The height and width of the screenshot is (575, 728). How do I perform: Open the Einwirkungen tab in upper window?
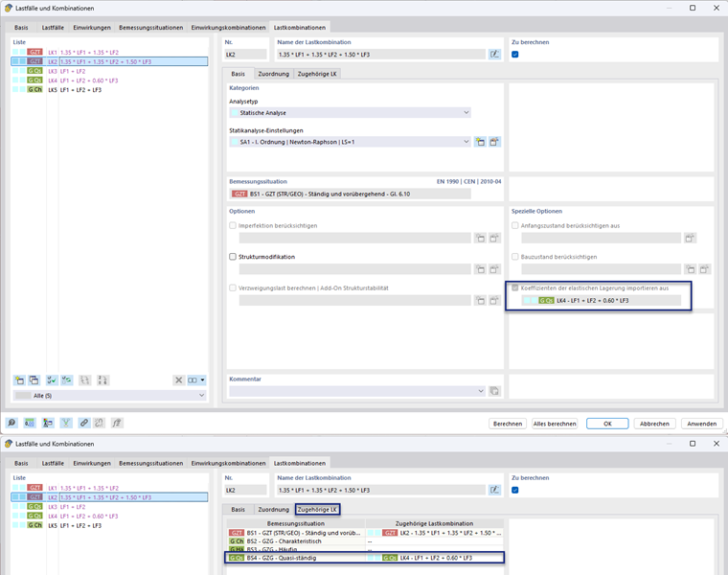coord(92,28)
